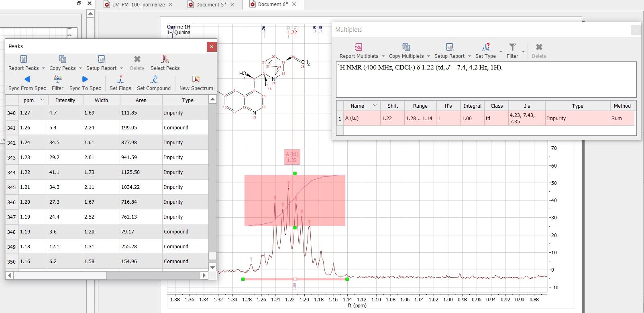This screenshot has height=313, width=644.
Task: Click Sync From Spec arrow icon
Action: tap(27, 80)
